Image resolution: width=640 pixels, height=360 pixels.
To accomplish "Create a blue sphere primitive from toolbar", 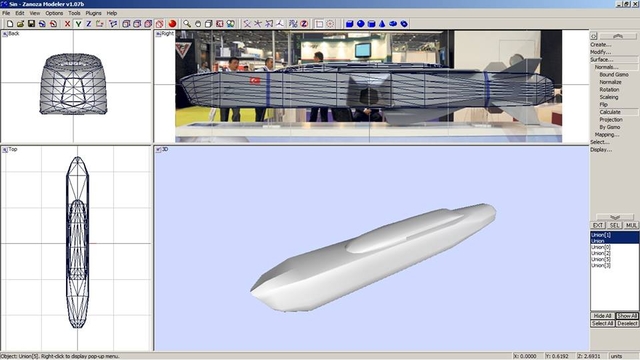I will 360,24.
